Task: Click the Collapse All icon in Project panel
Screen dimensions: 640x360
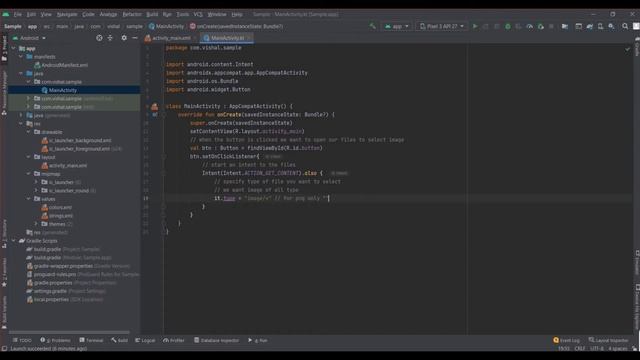Action: (x=110, y=38)
